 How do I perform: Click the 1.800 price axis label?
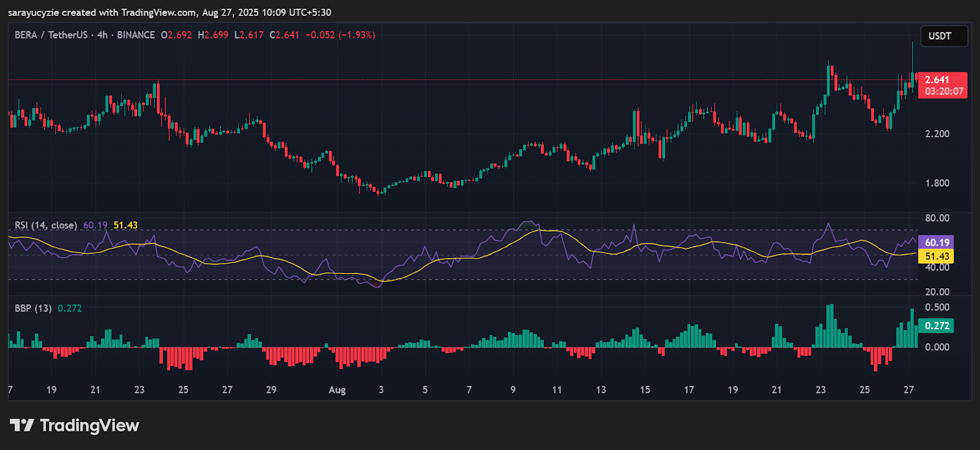tap(937, 183)
